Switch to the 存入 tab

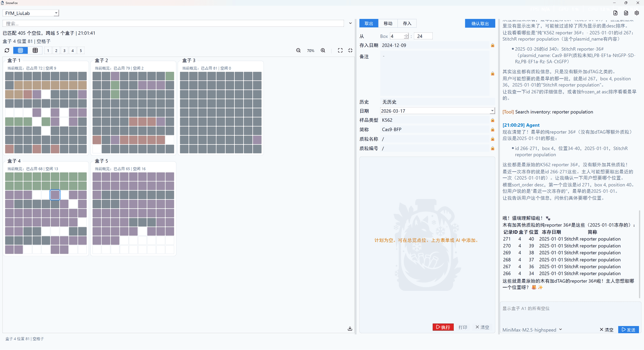407,23
